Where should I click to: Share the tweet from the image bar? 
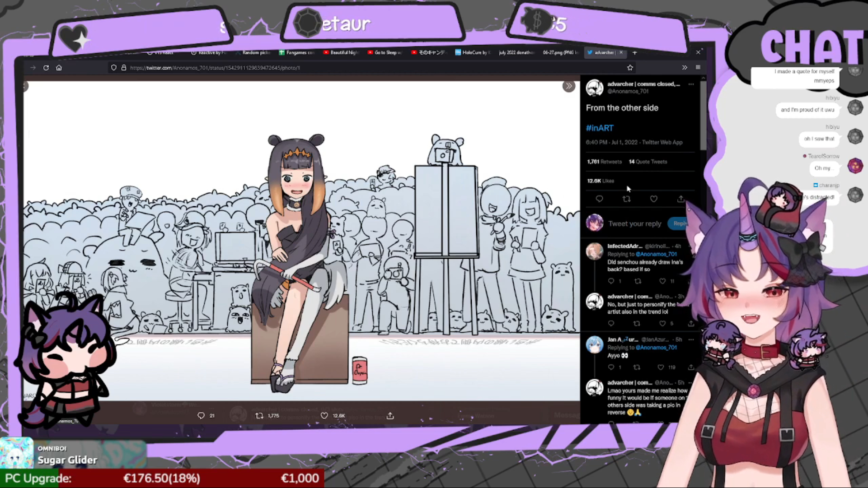(390, 416)
